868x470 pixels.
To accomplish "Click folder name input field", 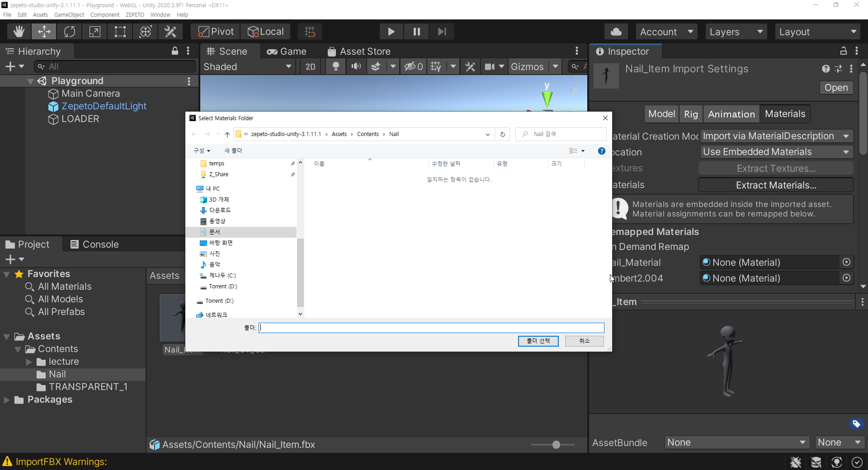I will 431,328.
